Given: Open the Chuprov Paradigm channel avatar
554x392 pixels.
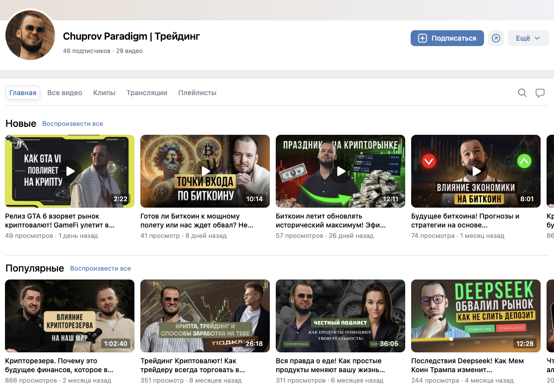Looking at the screenshot, I should pyautogui.click(x=30, y=35).
